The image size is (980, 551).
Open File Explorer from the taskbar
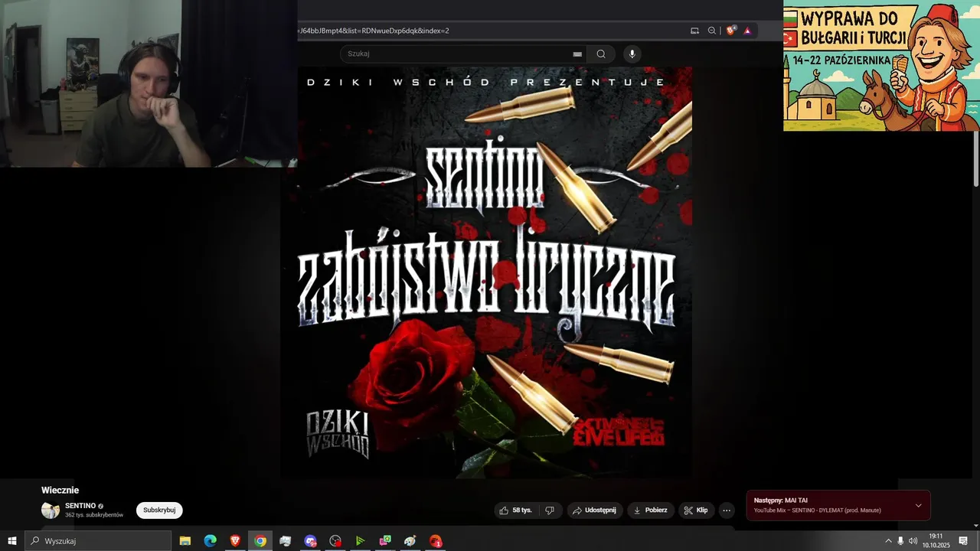point(185,541)
